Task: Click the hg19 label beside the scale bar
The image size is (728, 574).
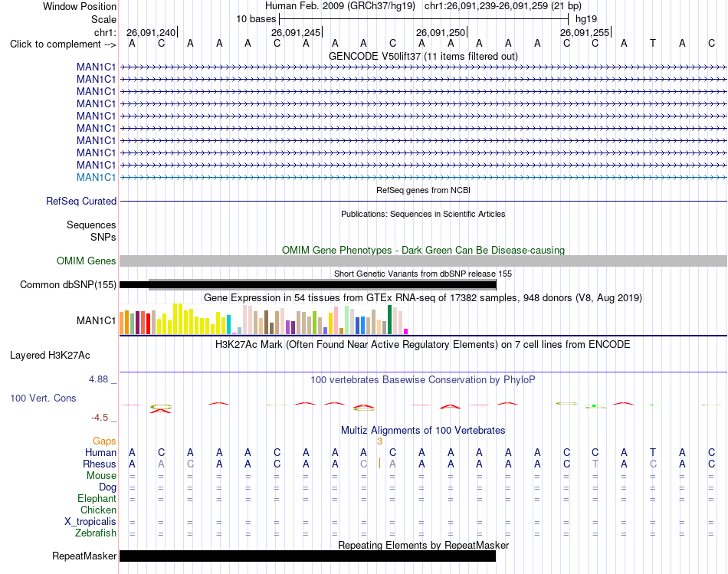Action: [586, 19]
